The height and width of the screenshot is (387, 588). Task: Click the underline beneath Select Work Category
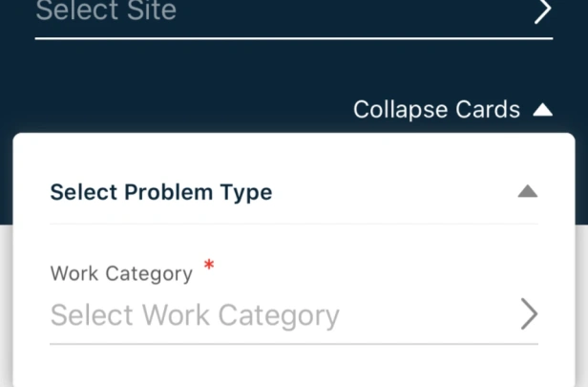pyautogui.click(x=294, y=343)
